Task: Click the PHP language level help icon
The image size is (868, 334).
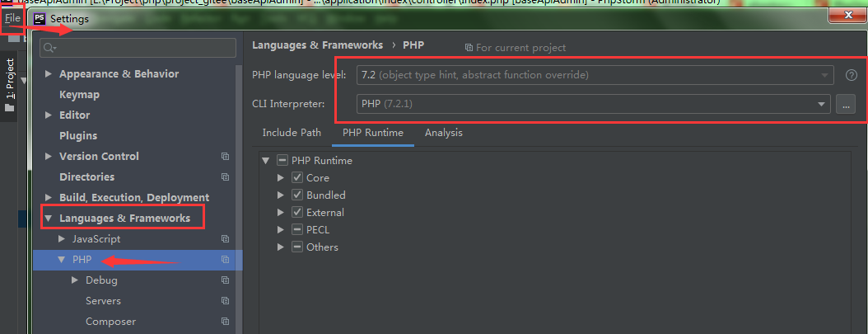Action: (852, 75)
